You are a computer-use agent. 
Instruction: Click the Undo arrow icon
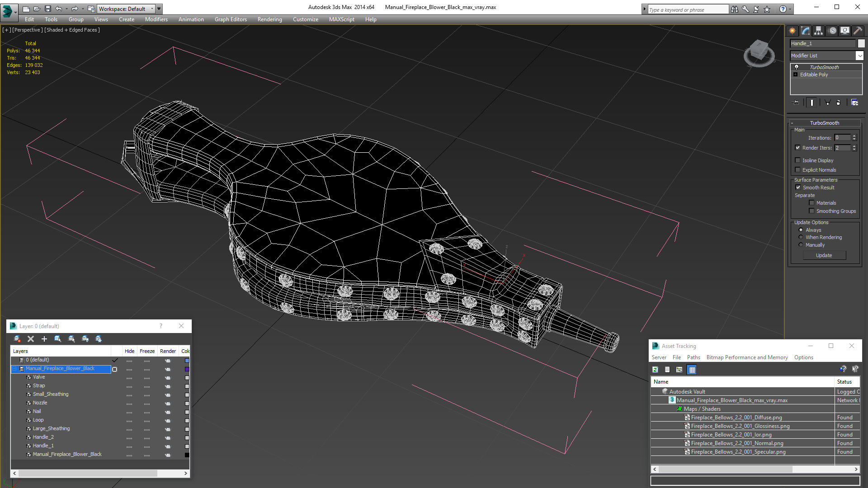[58, 9]
